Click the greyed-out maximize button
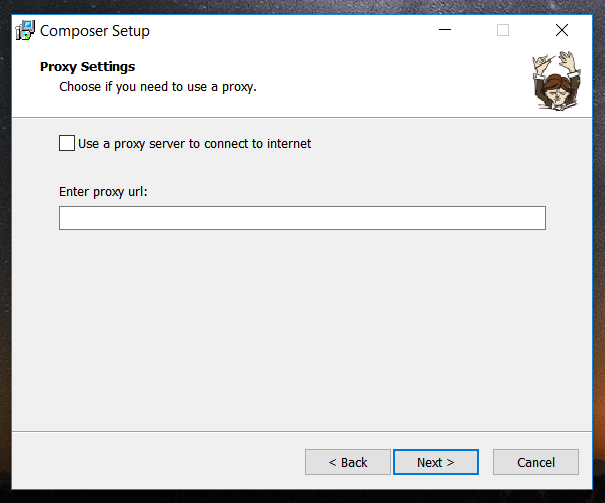This screenshot has height=503, width=605. [503, 30]
